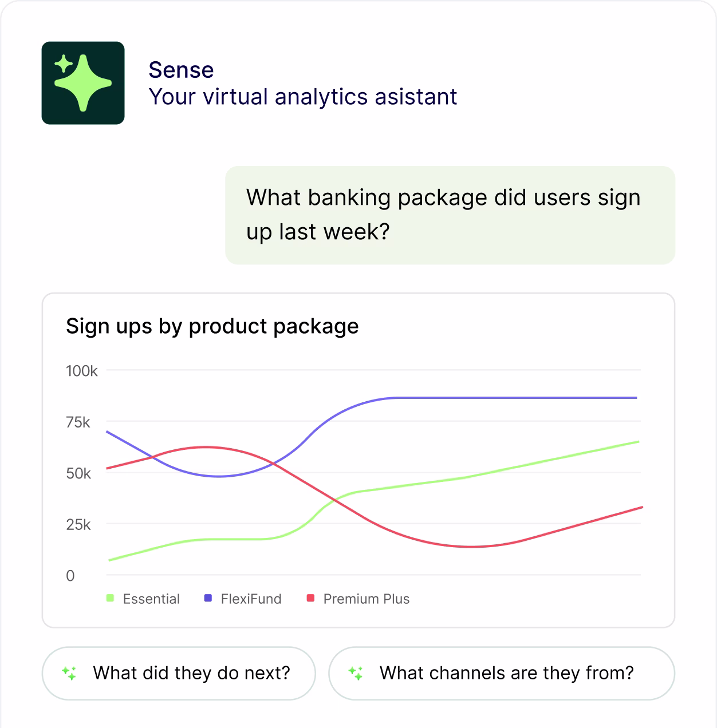Click the 'What did they do next?' suggestion chip
Screen dimensions: 717x728
[x=179, y=674]
